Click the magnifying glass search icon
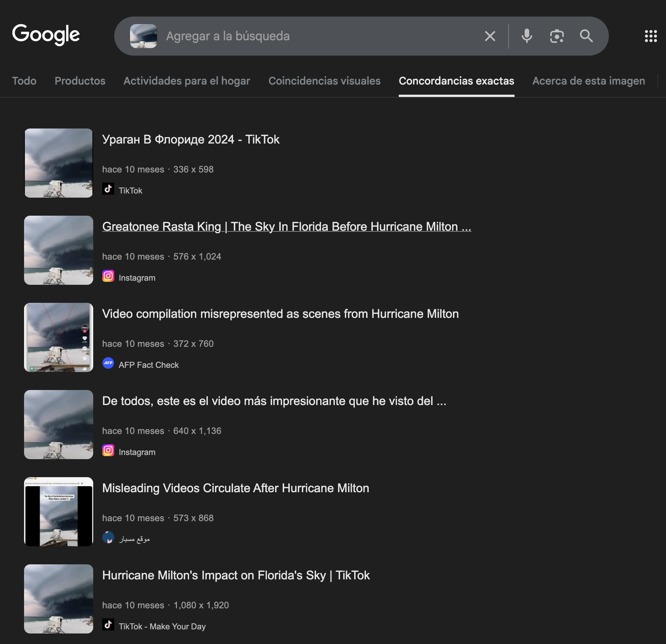Image resolution: width=666 pixels, height=644 pixels. pyautogui.click(x=586, y=36)
